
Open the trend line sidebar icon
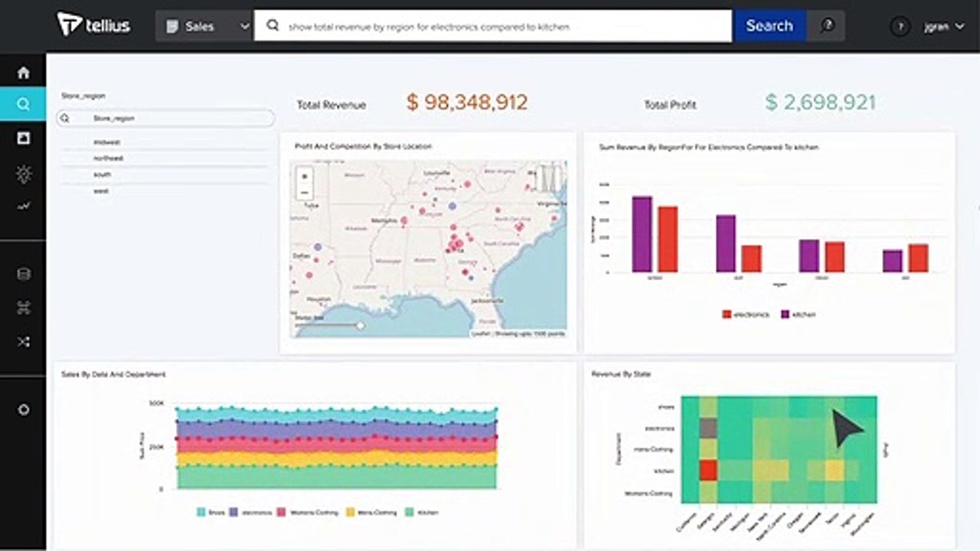click(x=24, y=206)
